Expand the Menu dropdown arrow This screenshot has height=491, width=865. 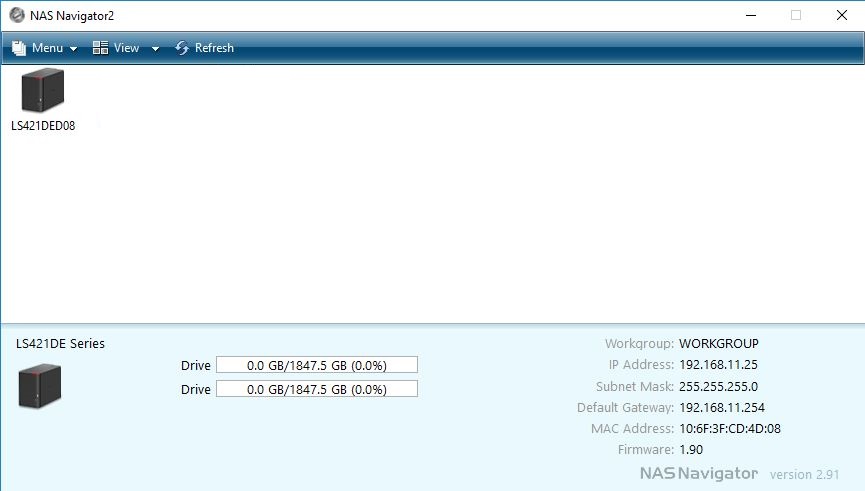pyautogui.click(x=73, y=49)
